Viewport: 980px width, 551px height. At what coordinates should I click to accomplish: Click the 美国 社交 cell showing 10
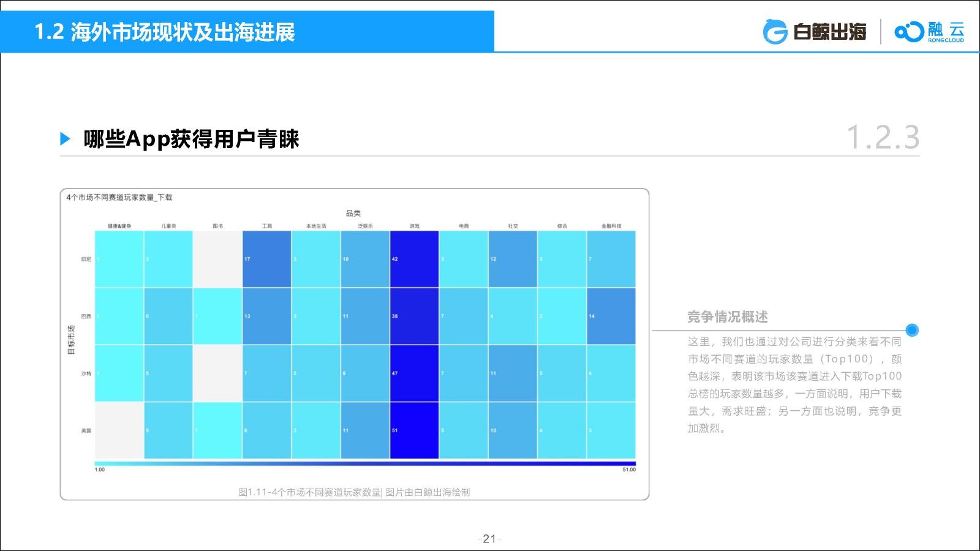tap(513, 430)
